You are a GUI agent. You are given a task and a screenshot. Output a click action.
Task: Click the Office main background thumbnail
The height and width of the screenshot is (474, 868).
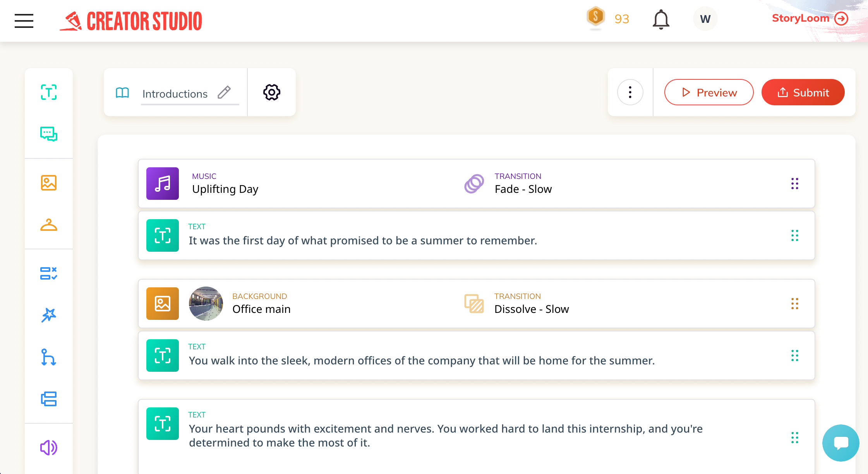(206, 304)
